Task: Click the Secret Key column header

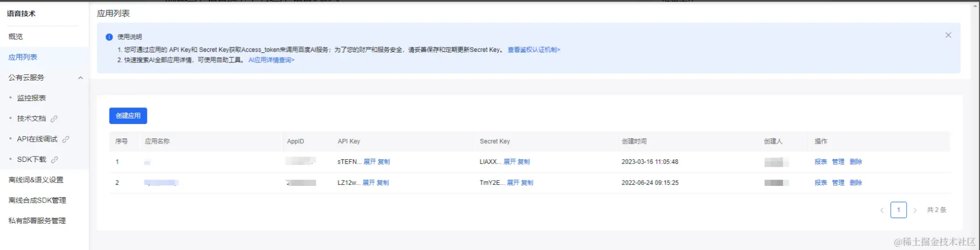Action: click(x=495, y=142)
